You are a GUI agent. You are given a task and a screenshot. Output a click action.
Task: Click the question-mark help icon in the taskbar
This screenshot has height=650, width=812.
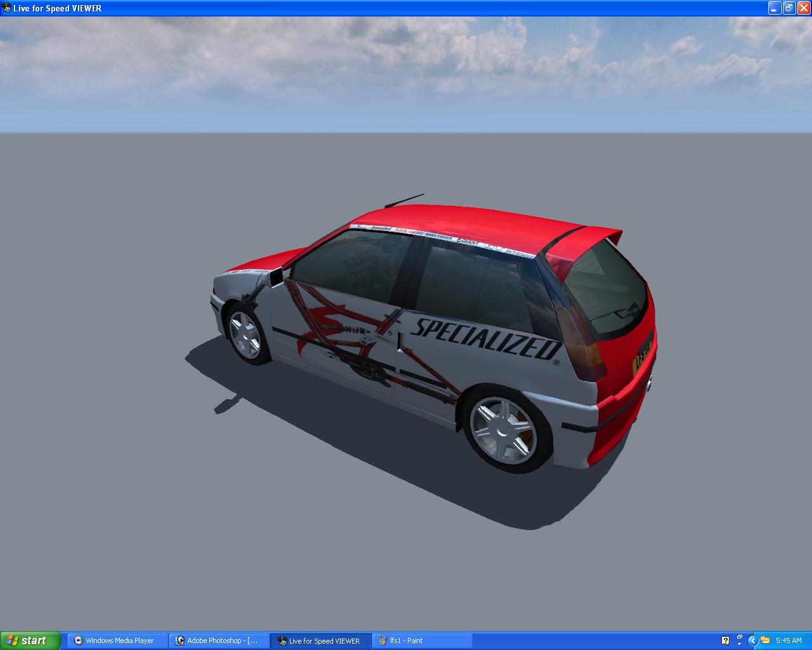click(x=726, y=640)
